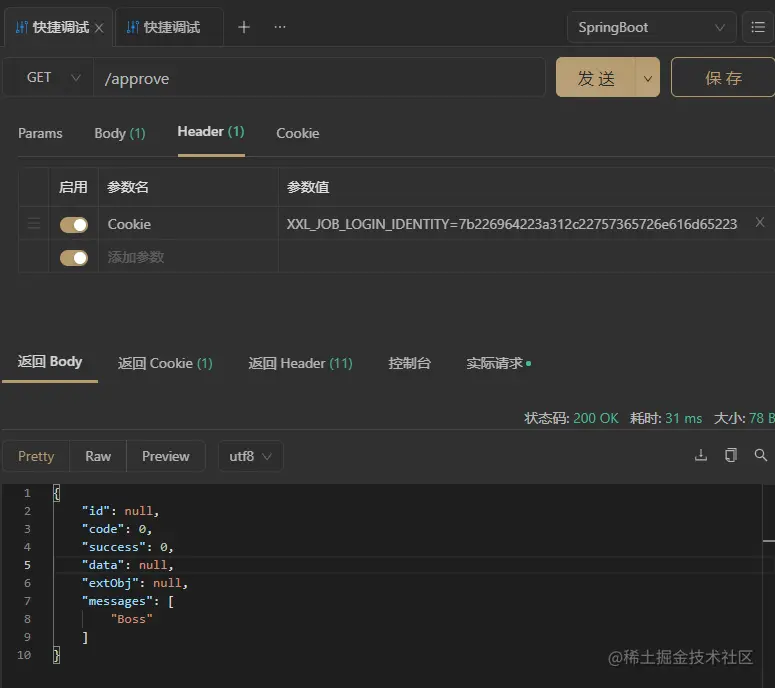Click the "code": 0 line
This screenshot has width=775, height=688.
point(117,529)
